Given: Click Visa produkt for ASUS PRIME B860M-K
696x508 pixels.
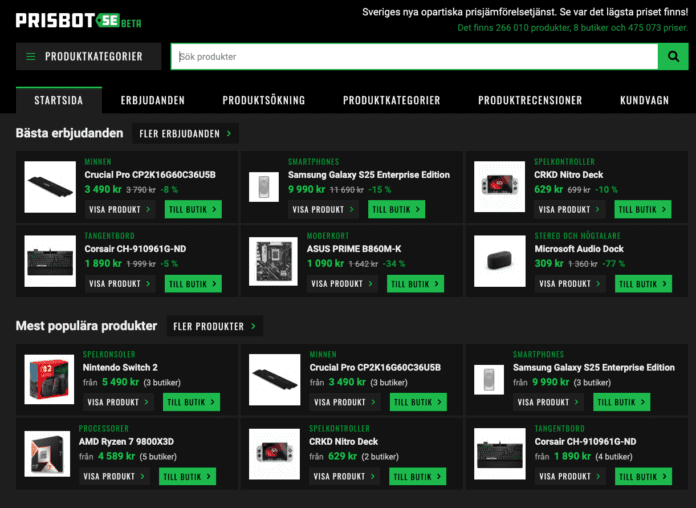Looking at the screenshot, I should tap(342, 284).
